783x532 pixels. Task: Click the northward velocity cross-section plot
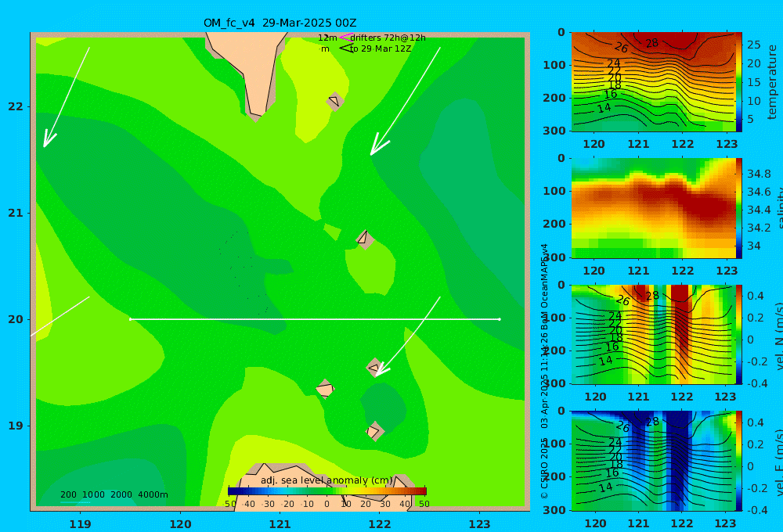tap(653, 335)
